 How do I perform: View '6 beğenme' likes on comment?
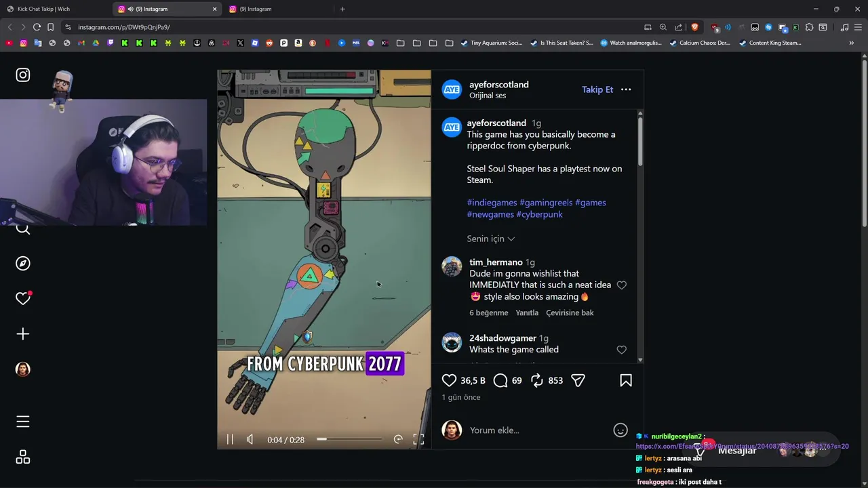point(488,312)
